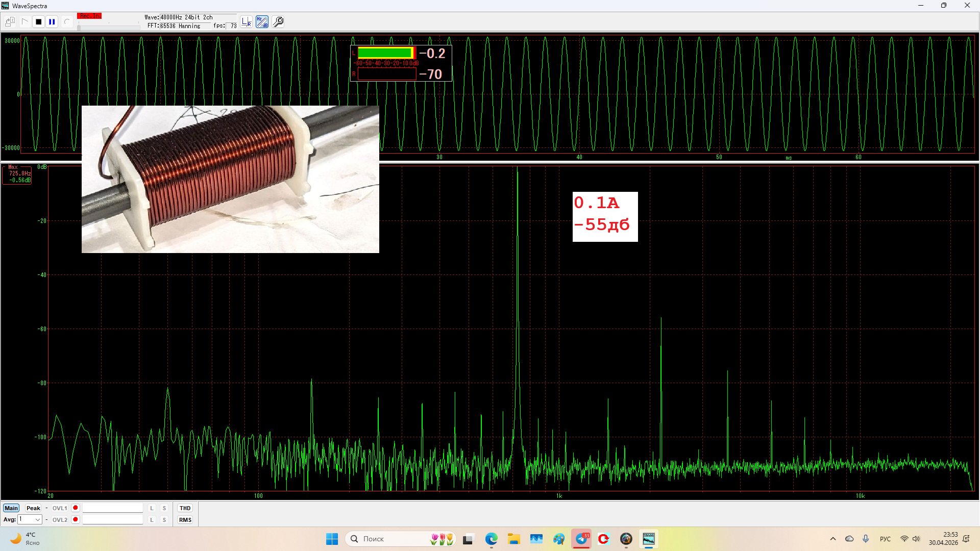The height and width of the screenshot is (551, 980).
Task: Open the settings wrench icon
Action: point(278,22)
